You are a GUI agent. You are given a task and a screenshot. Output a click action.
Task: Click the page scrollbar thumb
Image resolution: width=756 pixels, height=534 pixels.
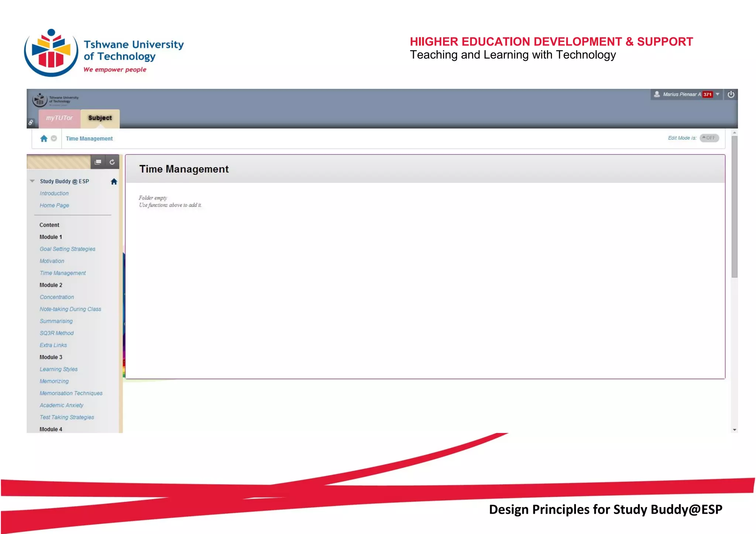click(735, 207)
